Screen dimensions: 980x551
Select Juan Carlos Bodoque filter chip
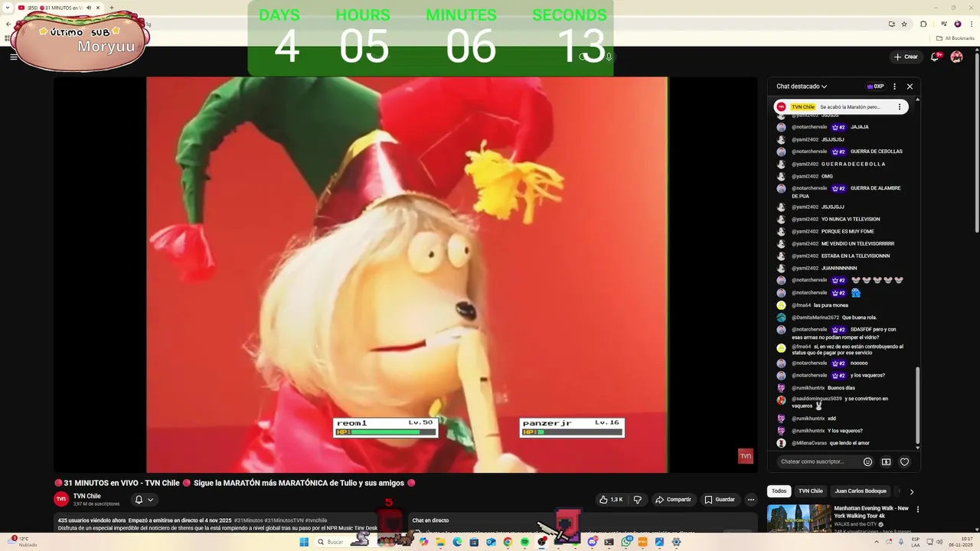[x=861, y=491]
